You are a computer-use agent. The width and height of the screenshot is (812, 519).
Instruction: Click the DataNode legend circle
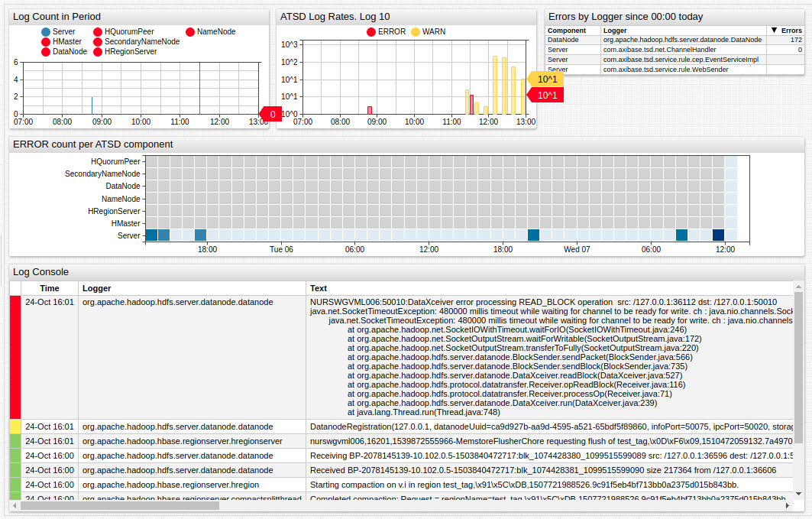click(47, 52)
